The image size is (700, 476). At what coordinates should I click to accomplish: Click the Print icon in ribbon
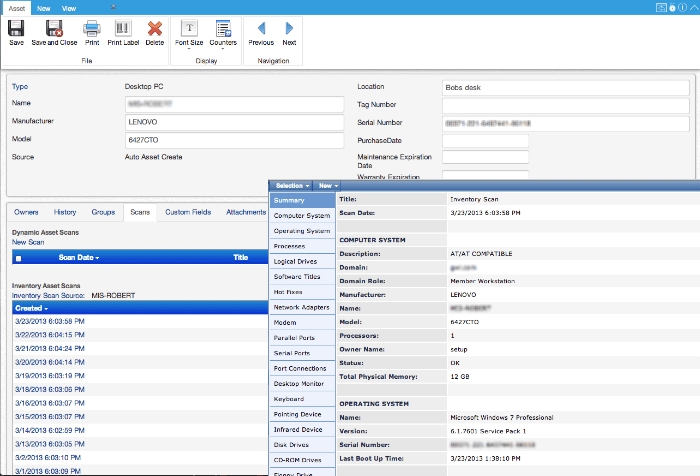(92, 29)
